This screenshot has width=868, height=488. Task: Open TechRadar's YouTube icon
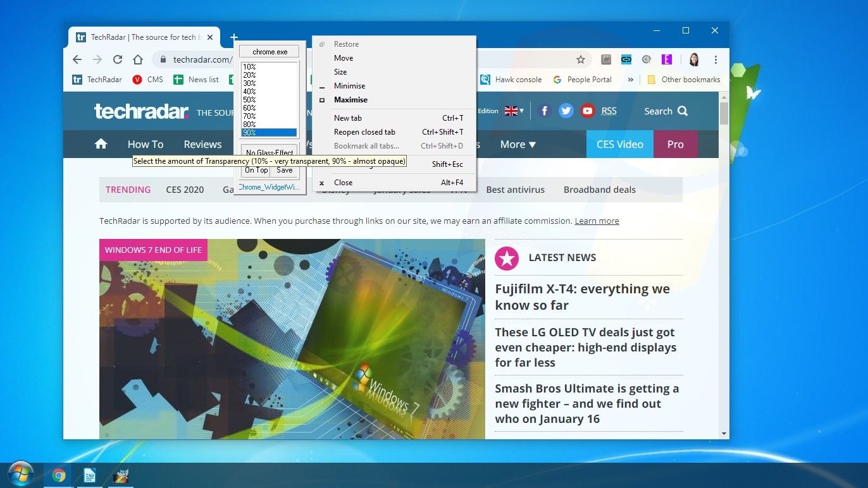coord(588,111)
